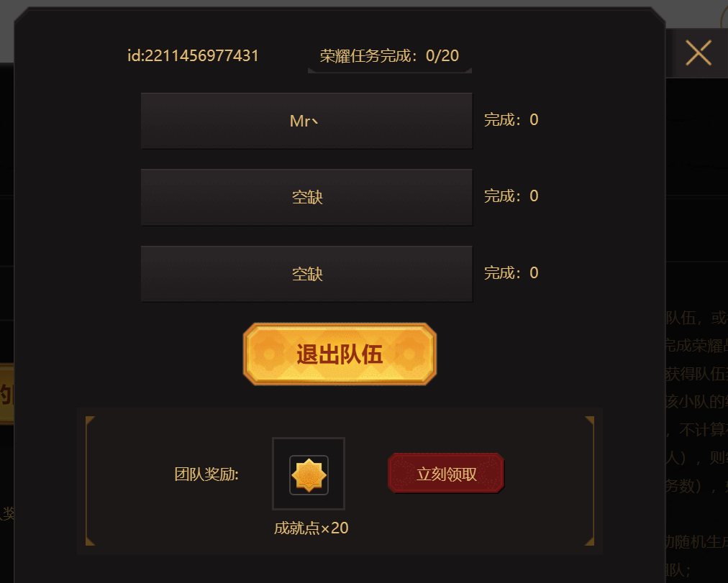Select the middle 空缺 empty slot

306,197
